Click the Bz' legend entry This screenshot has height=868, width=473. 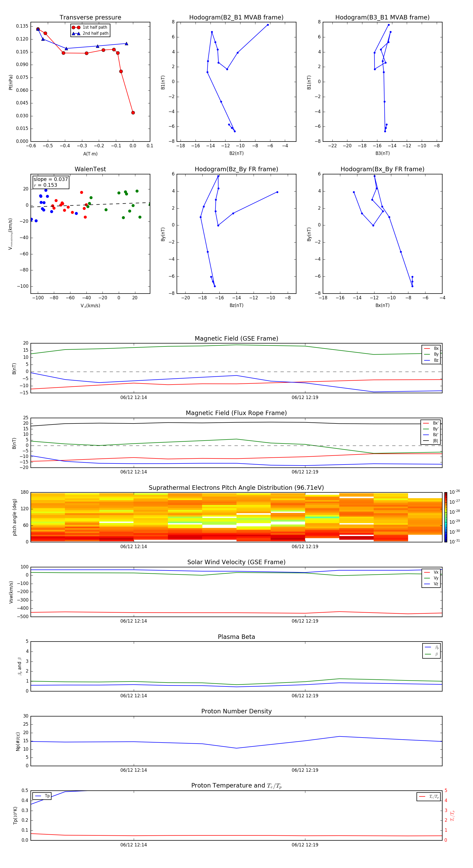tap(431, 435)
